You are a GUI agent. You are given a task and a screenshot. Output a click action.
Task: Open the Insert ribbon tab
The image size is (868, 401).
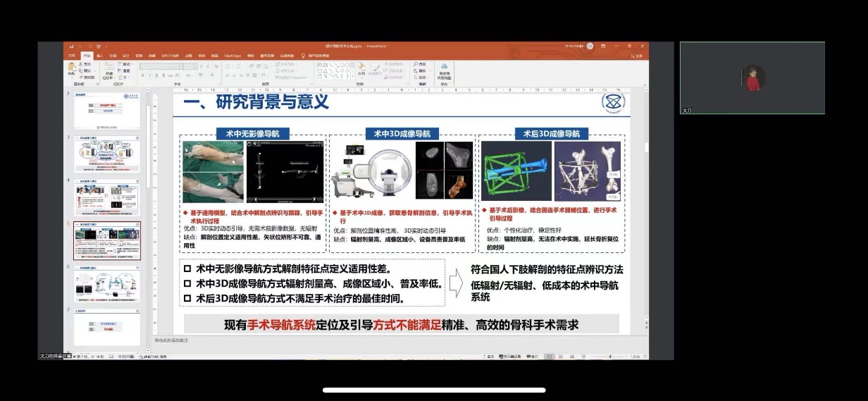99,56
